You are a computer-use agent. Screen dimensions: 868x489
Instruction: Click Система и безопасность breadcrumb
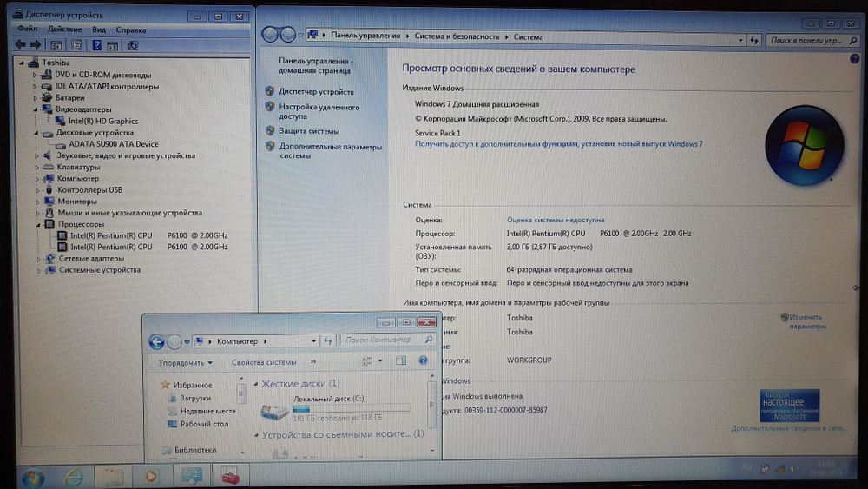(457, 36)
